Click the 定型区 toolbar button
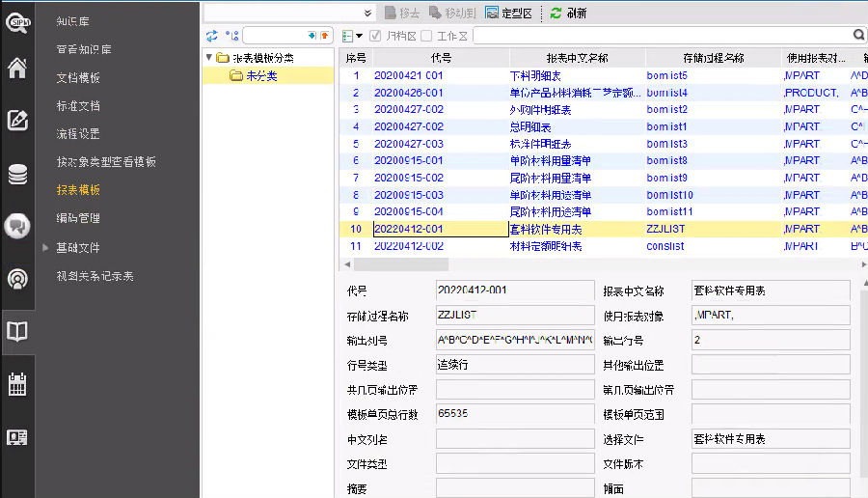Screen dimensions: 868x498 coord(508,13)
